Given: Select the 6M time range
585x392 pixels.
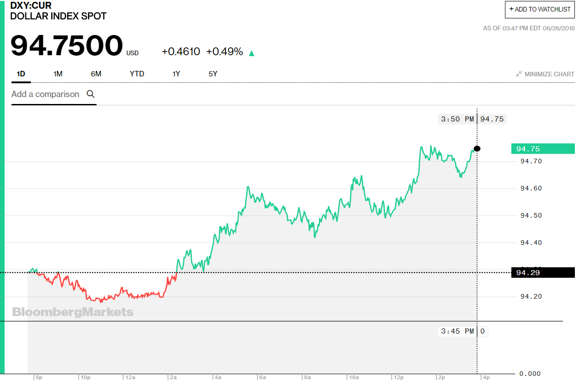Looking at the screenshot, I should pos(96,74).
